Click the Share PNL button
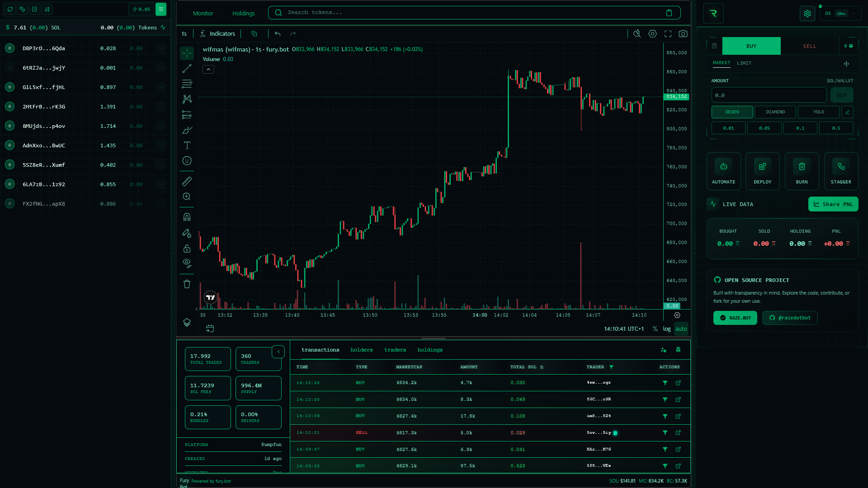 coord(833,204)
